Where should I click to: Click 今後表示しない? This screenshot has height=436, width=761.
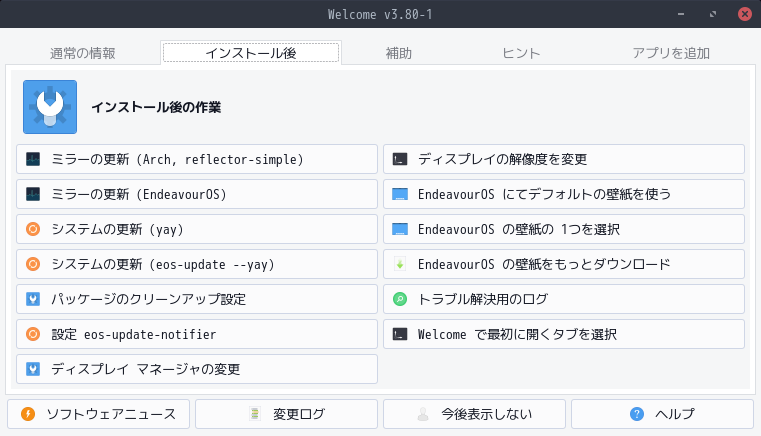(x=475, y=414)
